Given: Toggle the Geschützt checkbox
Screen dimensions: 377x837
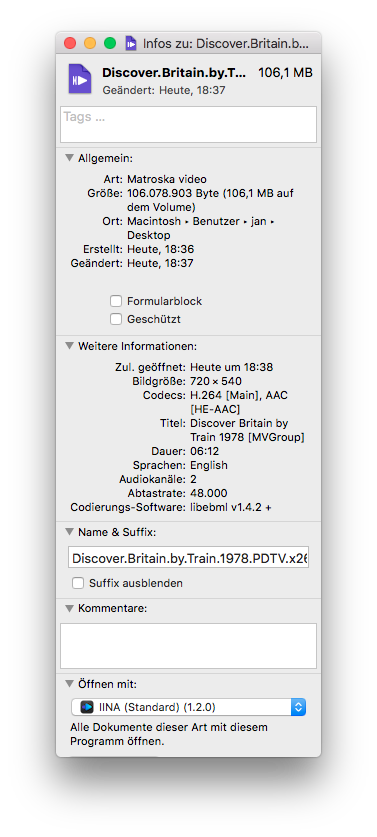Looking at the screenshot, I should pos(116,319).
